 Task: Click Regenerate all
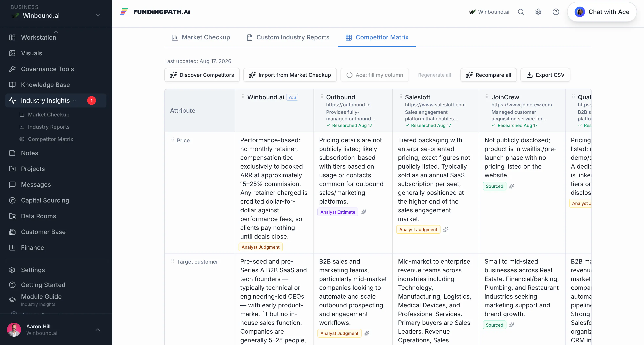(x=435, y=75)
